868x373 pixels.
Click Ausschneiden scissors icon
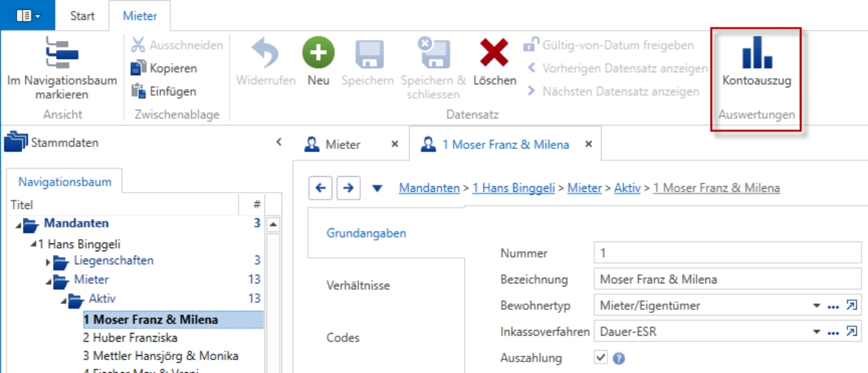(x=138, y=45)
